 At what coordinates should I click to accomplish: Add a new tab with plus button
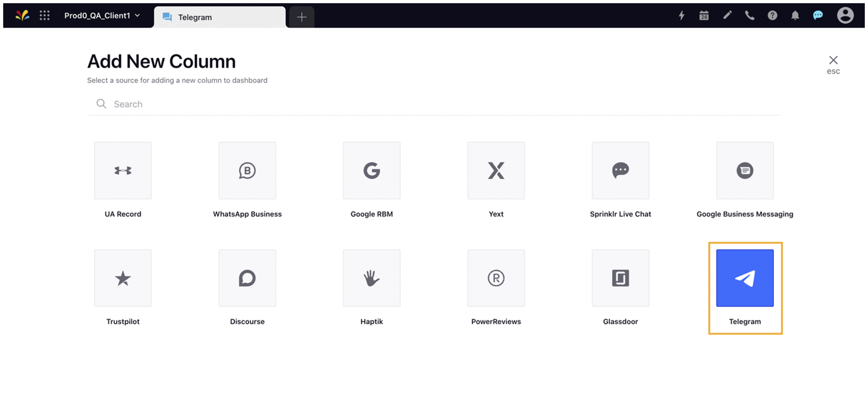302,17
